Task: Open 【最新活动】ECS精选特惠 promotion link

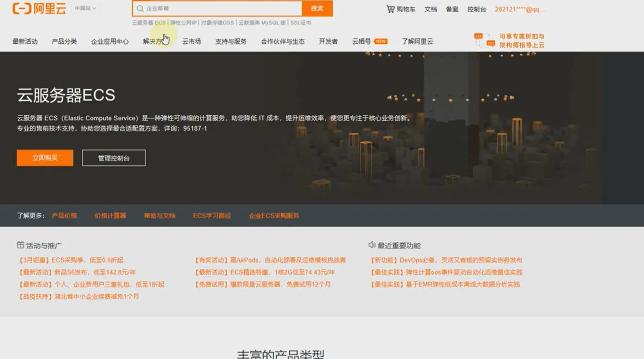Action: pyautogui.click(x=264, y=272)
